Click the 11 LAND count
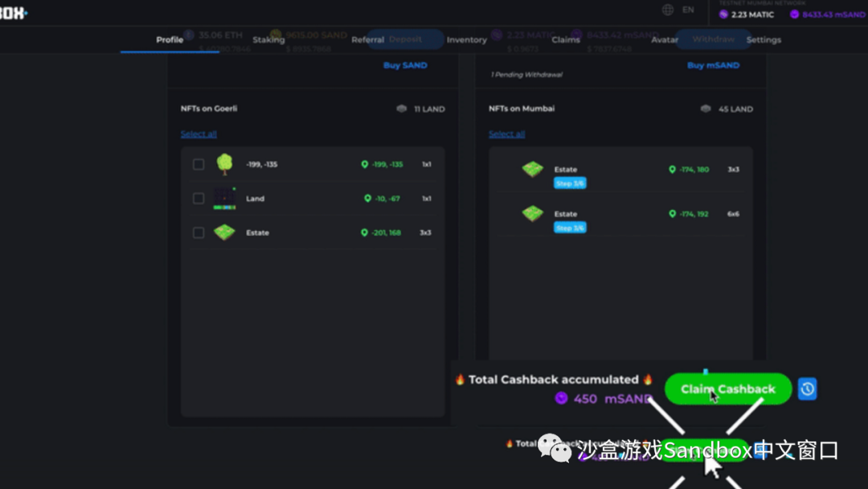This screenshot has width=868, height=489. pos(429,109)
